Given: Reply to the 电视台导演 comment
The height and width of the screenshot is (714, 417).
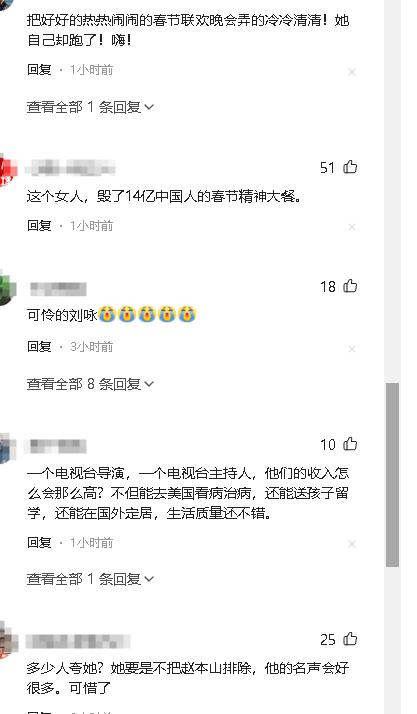Looking at the screenshot, I should click(x=39, y=542).
